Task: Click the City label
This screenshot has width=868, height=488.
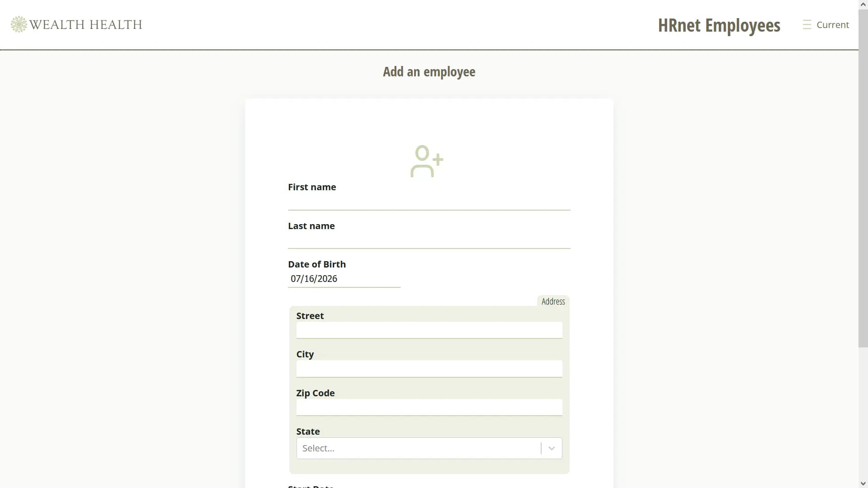Action: (x=305, y=354)
